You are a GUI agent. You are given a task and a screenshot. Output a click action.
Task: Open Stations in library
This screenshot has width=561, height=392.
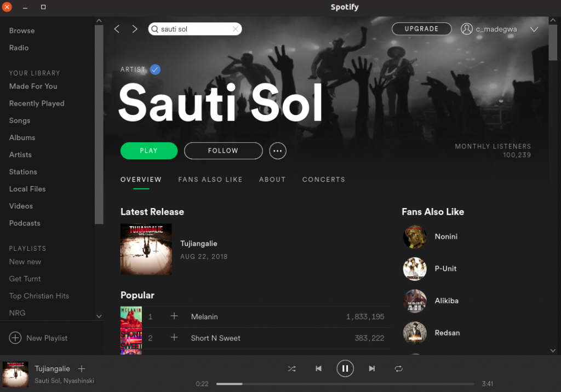pyautogui.click(x=23, y=172)
